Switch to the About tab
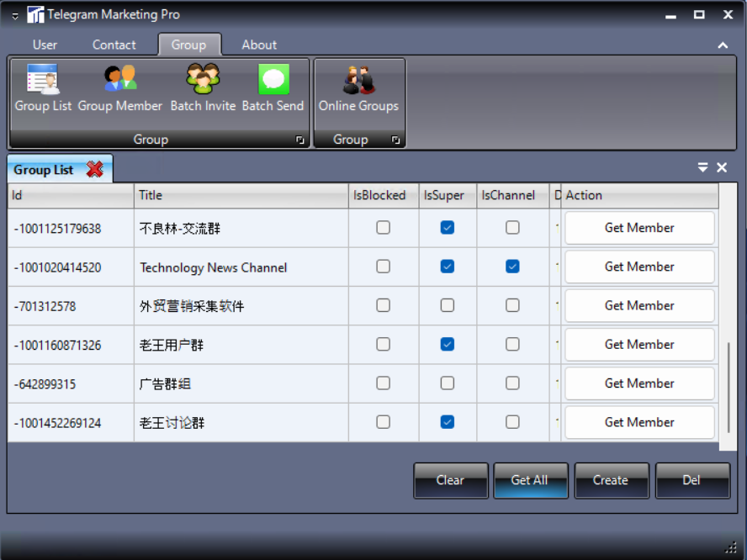The height and width of the screenshot is (560, 747). click(259, 45)
